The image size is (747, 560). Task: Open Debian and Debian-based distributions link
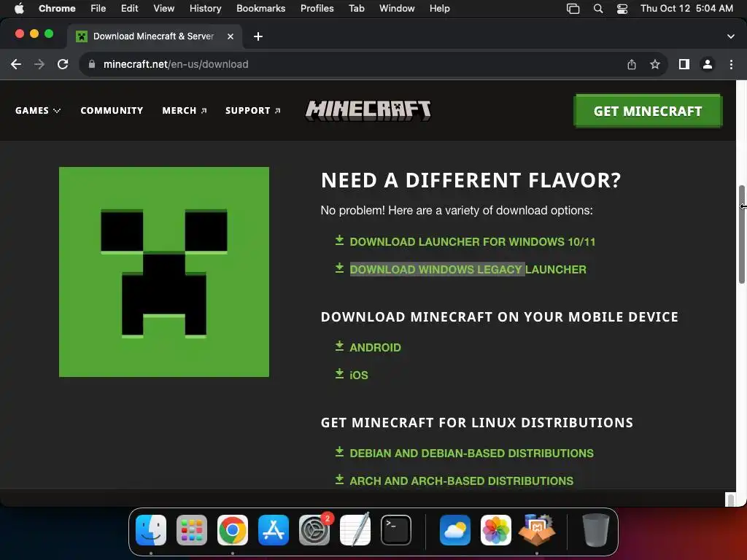point(472,454)
